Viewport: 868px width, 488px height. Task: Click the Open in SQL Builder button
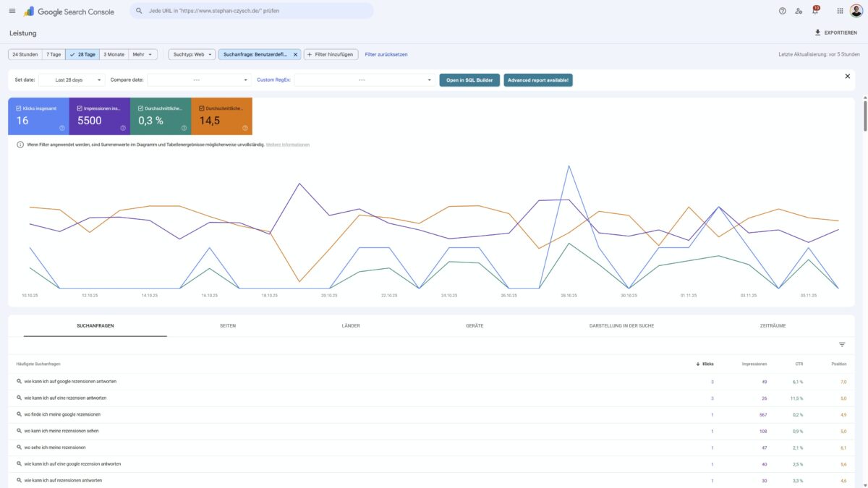point(469,80)
